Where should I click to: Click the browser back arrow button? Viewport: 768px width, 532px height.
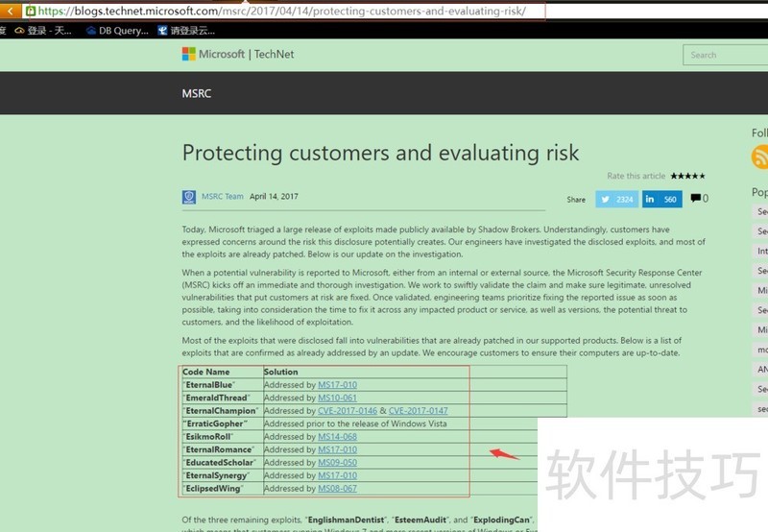[10, 11]
